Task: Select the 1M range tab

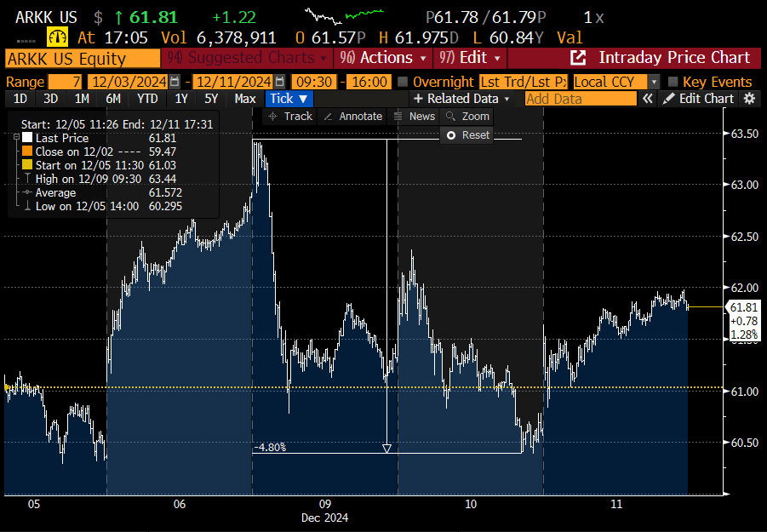Action: [82, 99]
